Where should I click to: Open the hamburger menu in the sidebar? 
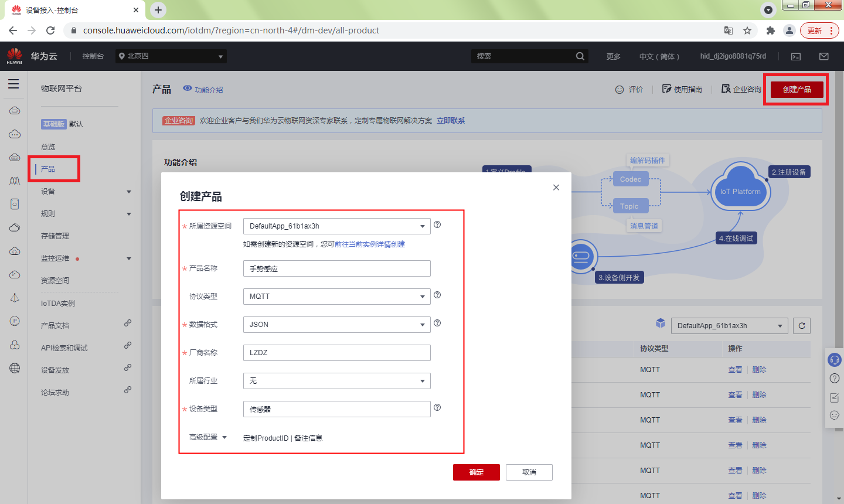(13, 84)
